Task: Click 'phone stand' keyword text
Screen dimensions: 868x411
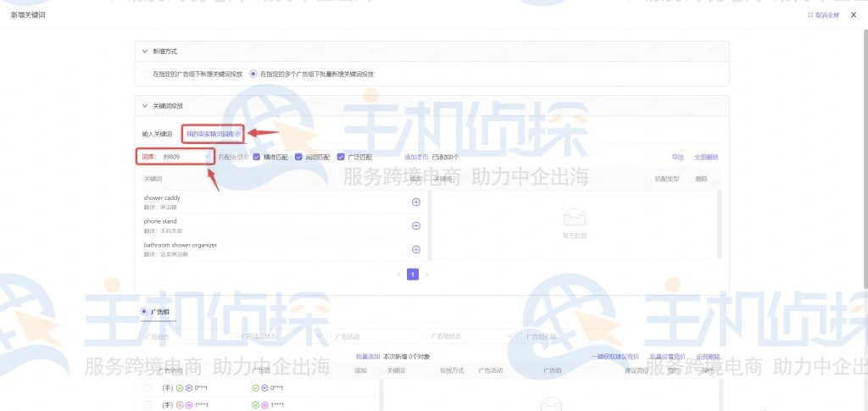Action: click(x=160, y=221)
